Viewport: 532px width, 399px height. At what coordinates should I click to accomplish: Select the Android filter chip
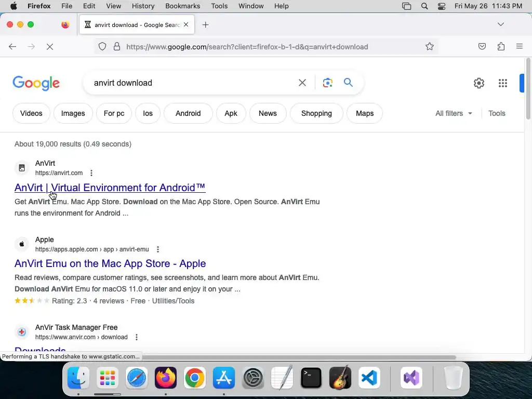pos(188,113)
